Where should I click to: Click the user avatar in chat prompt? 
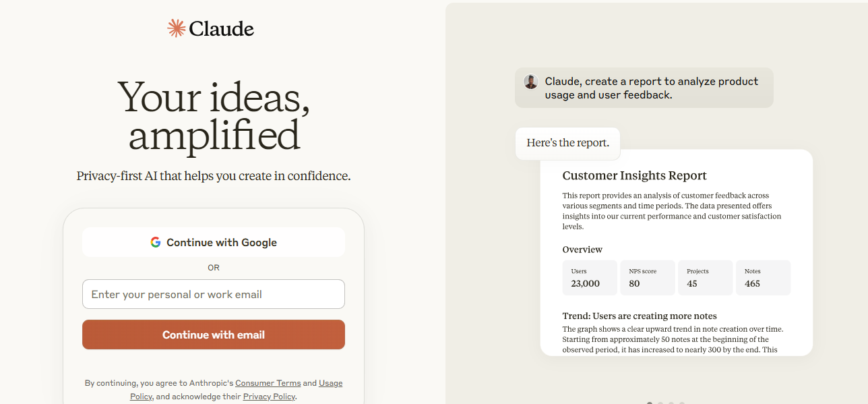pyautogui.click(x=531, y=82)
